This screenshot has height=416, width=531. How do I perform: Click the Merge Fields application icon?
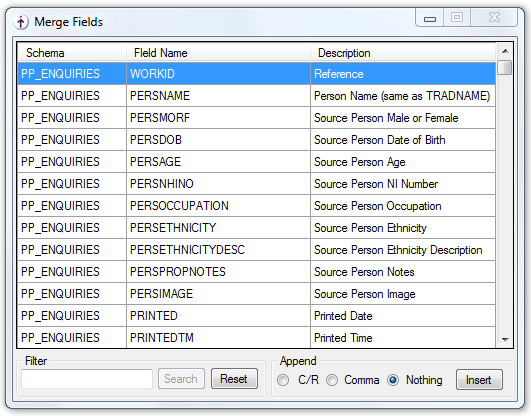21,22
